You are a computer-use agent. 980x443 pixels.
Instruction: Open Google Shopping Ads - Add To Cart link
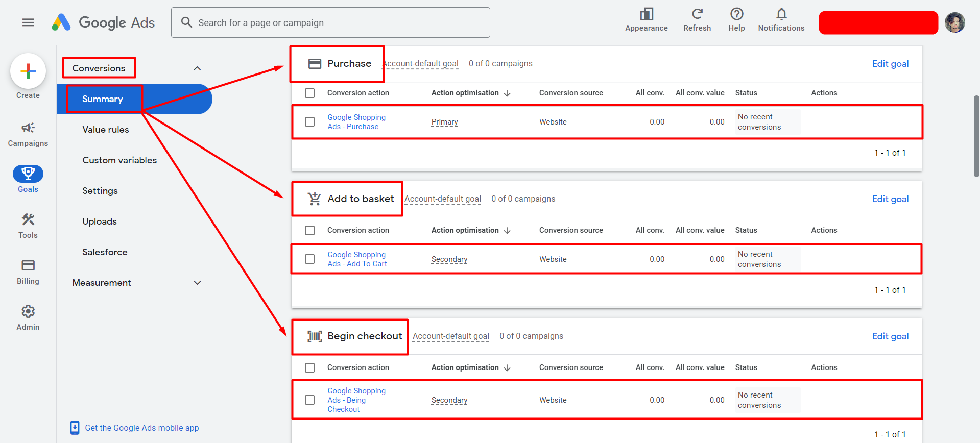click(x=357, y=259)
